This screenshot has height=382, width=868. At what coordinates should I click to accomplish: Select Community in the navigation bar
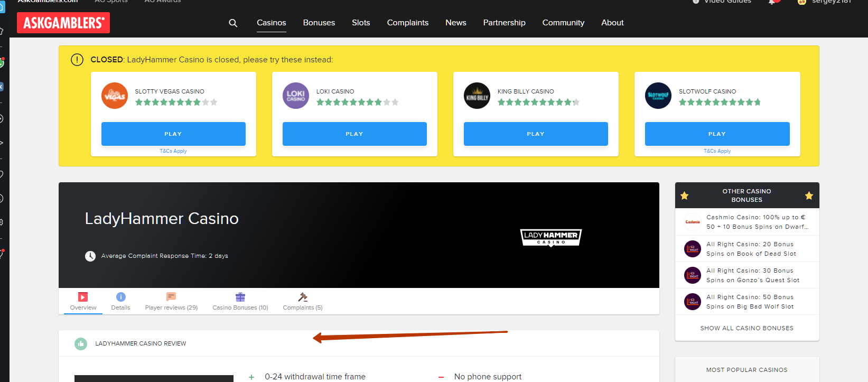point(563,23)
